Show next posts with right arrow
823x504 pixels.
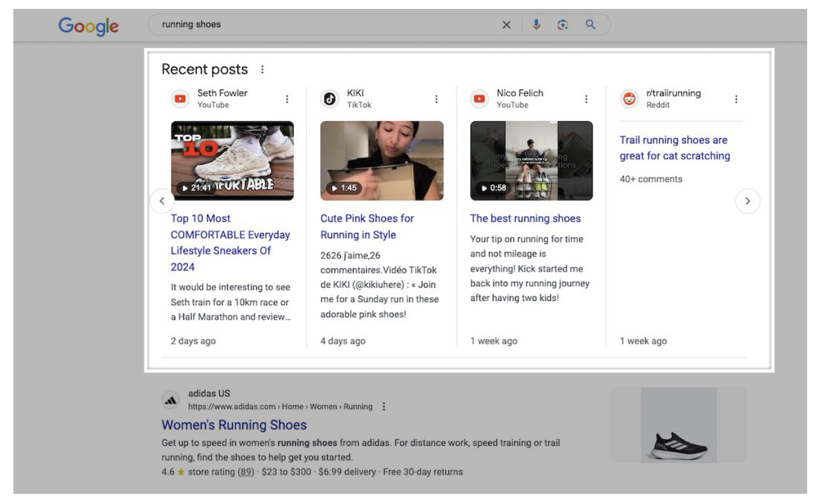coord(747,201)
